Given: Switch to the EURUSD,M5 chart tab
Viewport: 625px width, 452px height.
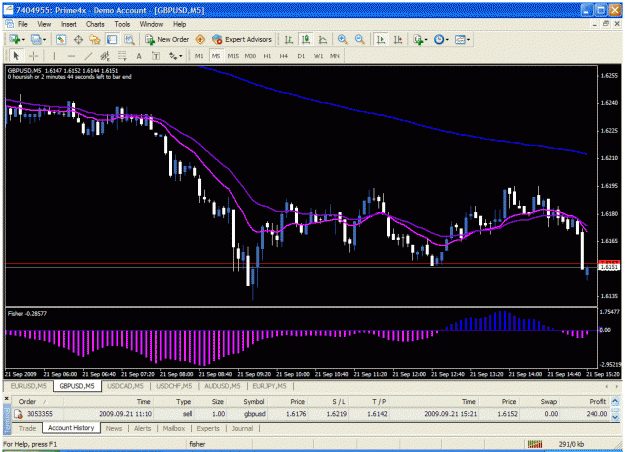Looking at the screenshot, I should click(x=28, y=386).
